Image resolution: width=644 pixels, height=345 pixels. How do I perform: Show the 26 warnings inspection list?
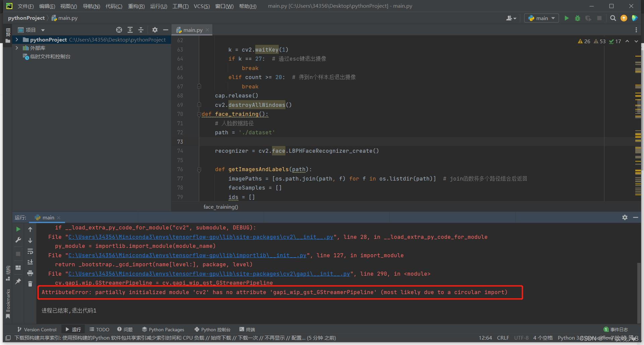point(584,41)
